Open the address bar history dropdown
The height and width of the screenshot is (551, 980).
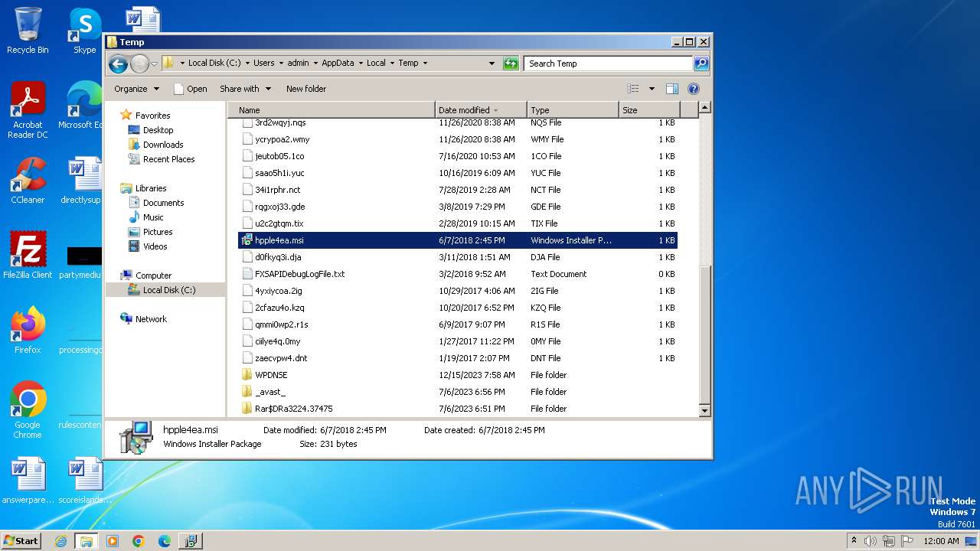492,64
